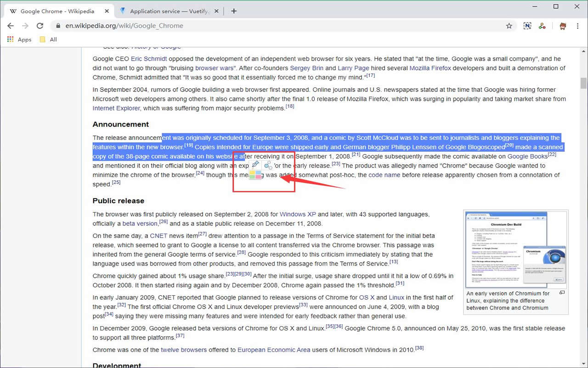Open the Windows XP link
Viewport: 588px width, 368px height.
click(298, 214)
